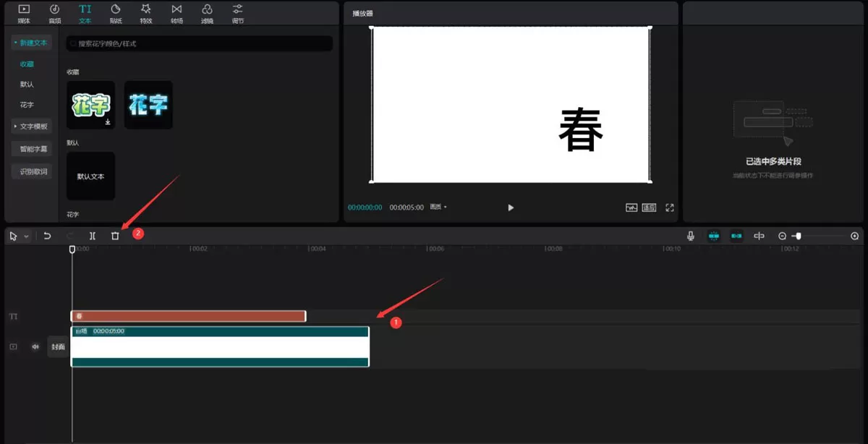Select 默认 in the text sidebar
The width and height of the screenshot is (868, 444).
(x=27, y=85)
